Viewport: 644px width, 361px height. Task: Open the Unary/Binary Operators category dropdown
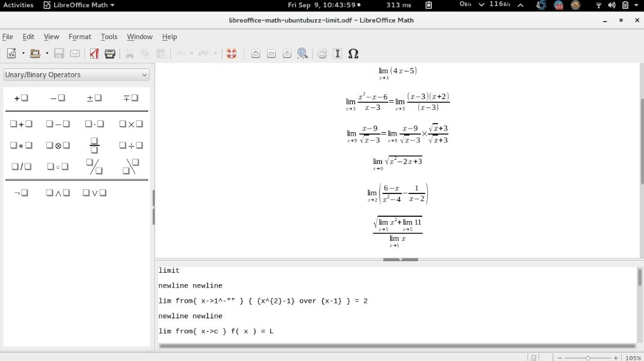point(143,74)
